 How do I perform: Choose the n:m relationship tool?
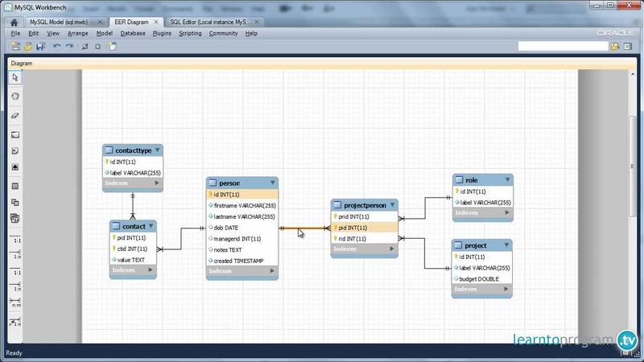(15, 303)
